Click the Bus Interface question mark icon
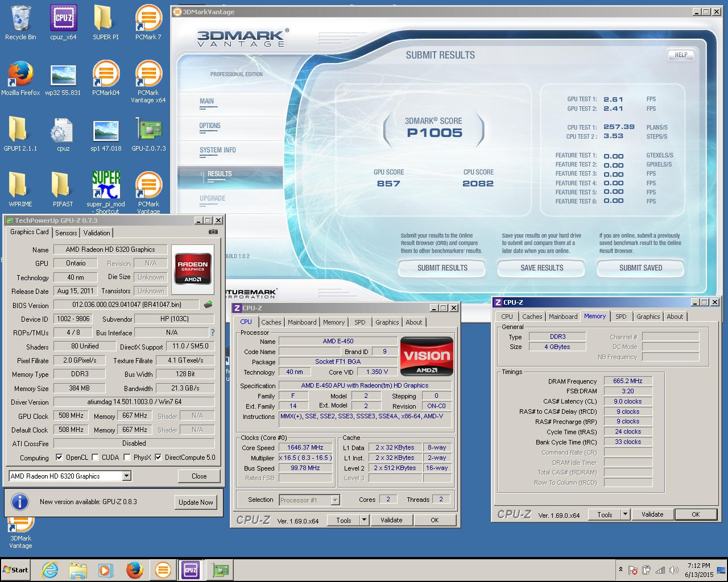Image resolution: width=728 pixels, height=582 pixels. (x=213, y=332)
